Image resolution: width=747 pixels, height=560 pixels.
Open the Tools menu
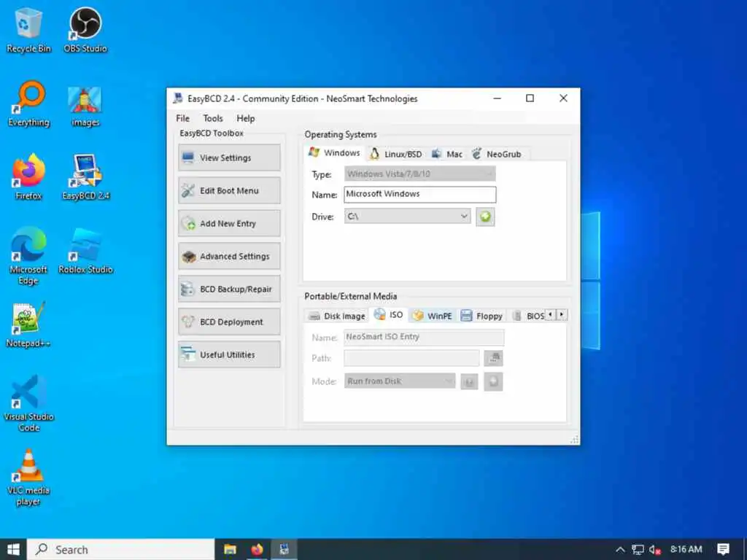(x=213, y=118)
